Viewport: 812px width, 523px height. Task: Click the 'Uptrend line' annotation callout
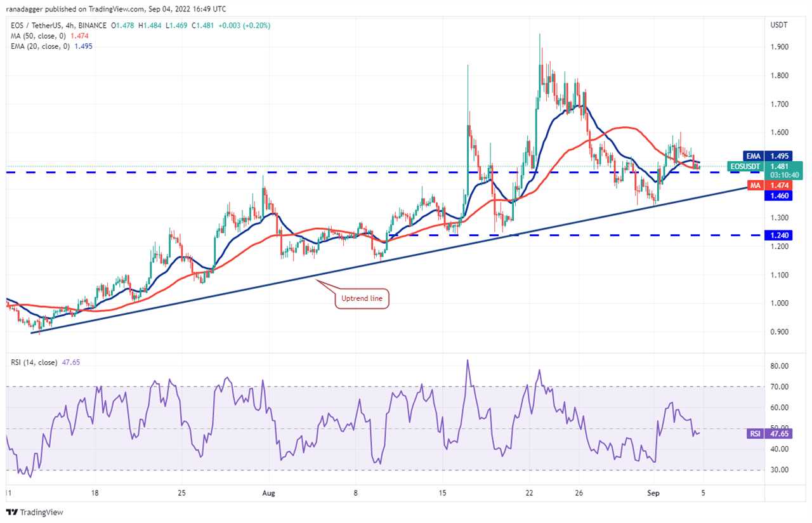363,298
